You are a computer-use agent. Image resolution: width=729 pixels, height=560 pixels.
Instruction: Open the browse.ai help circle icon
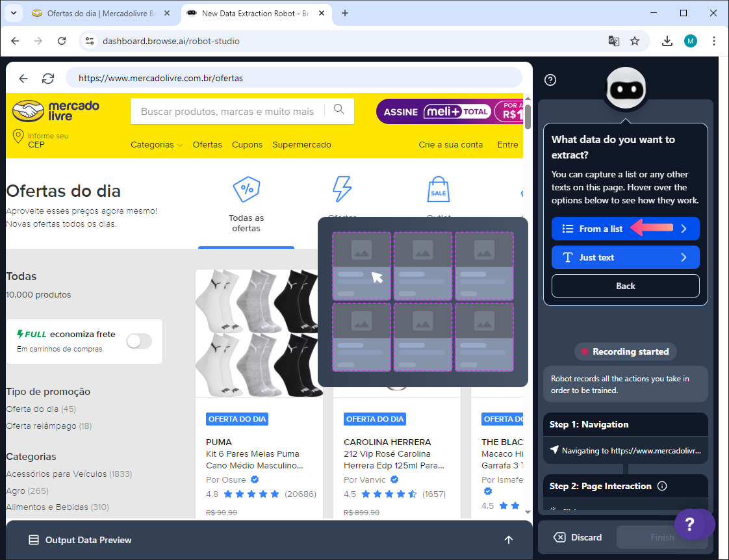[x=550, y=80]
